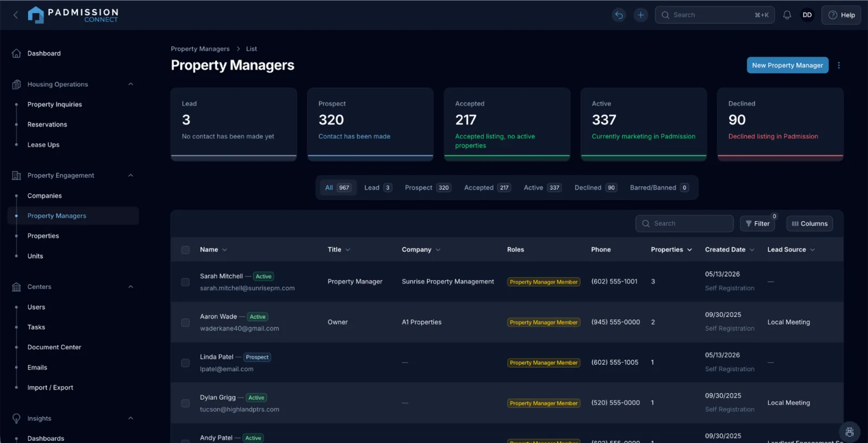Sort by Title column chevron

(x=348, y=250)
